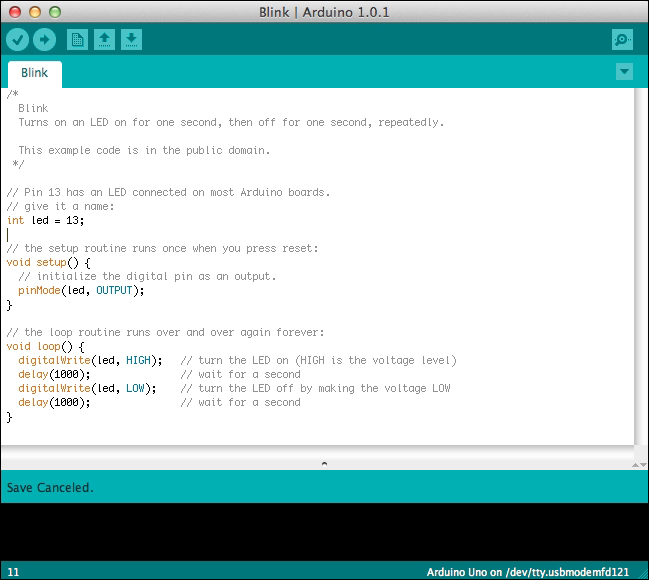Click the console pane expand arrows

639,465
